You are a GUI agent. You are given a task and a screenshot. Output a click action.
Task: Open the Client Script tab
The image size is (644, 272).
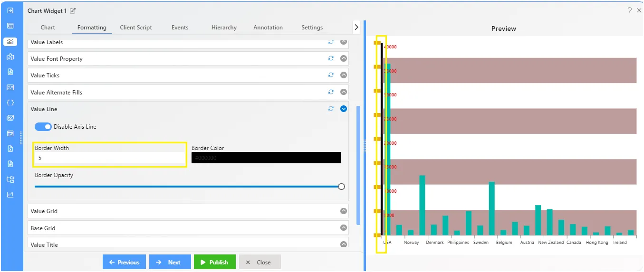tap(136, 28)
